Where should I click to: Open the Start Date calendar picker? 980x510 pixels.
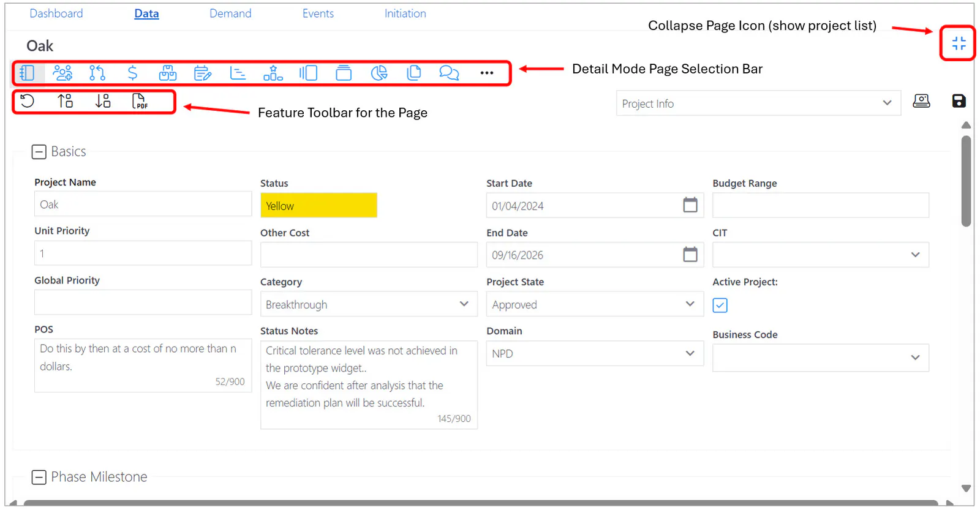click(x=690, y=205)
